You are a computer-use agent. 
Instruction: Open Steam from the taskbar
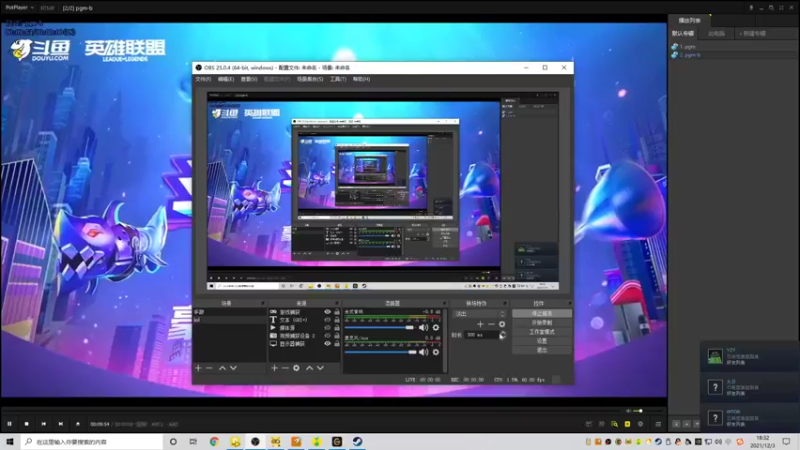point(357,441)
